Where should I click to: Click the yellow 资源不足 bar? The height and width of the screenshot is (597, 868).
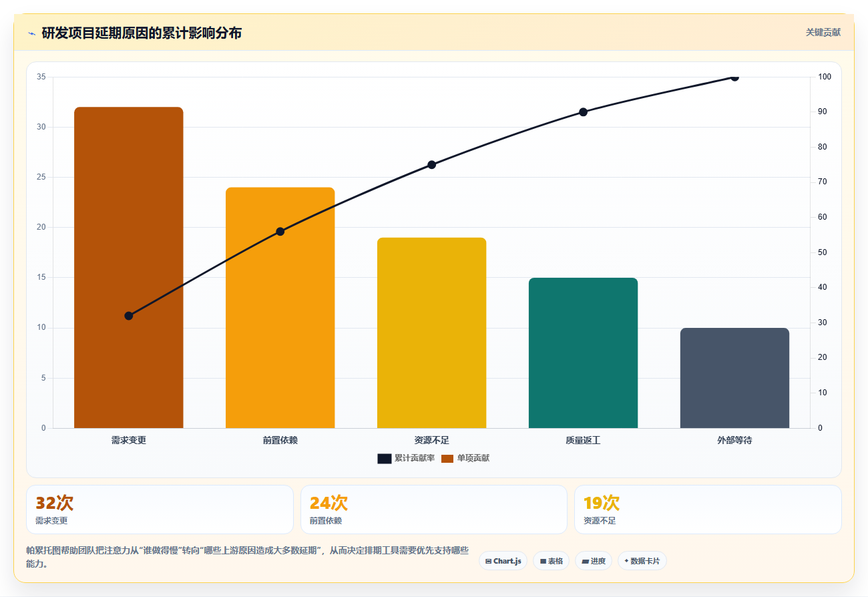pyautogui.click(x=431, y=333)
